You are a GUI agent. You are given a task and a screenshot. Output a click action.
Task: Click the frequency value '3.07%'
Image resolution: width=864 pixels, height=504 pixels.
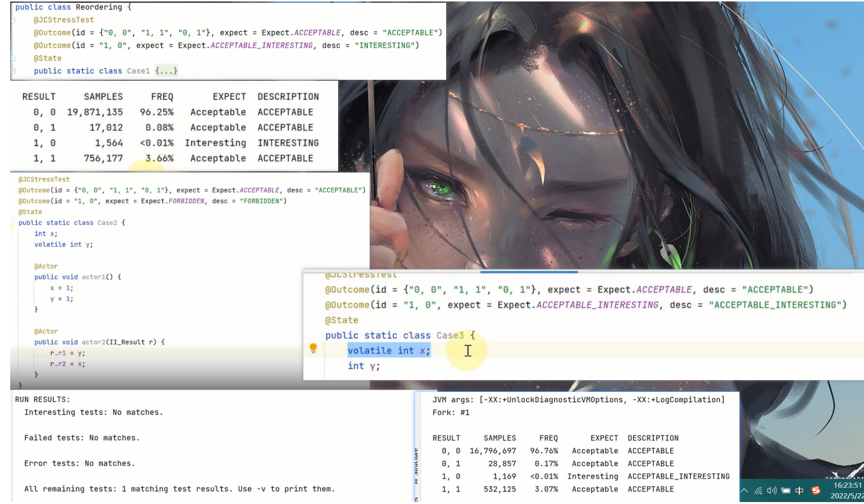click(x=546, y=489)
